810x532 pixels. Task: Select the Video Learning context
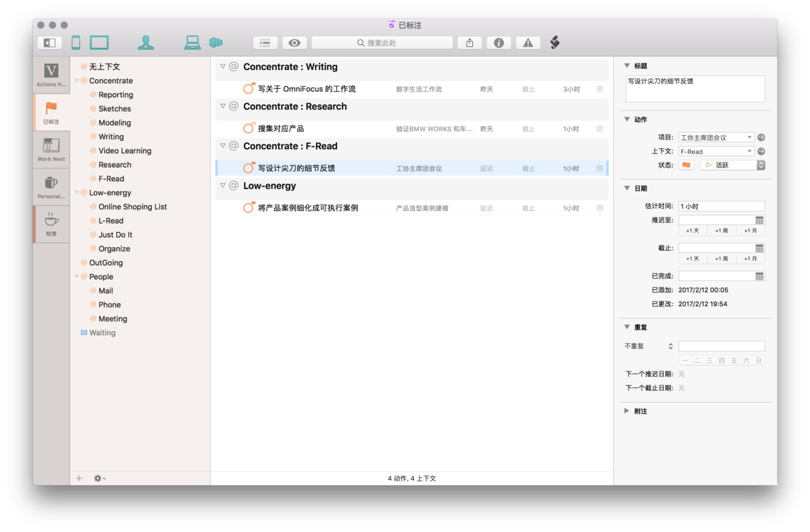point(125,151)
